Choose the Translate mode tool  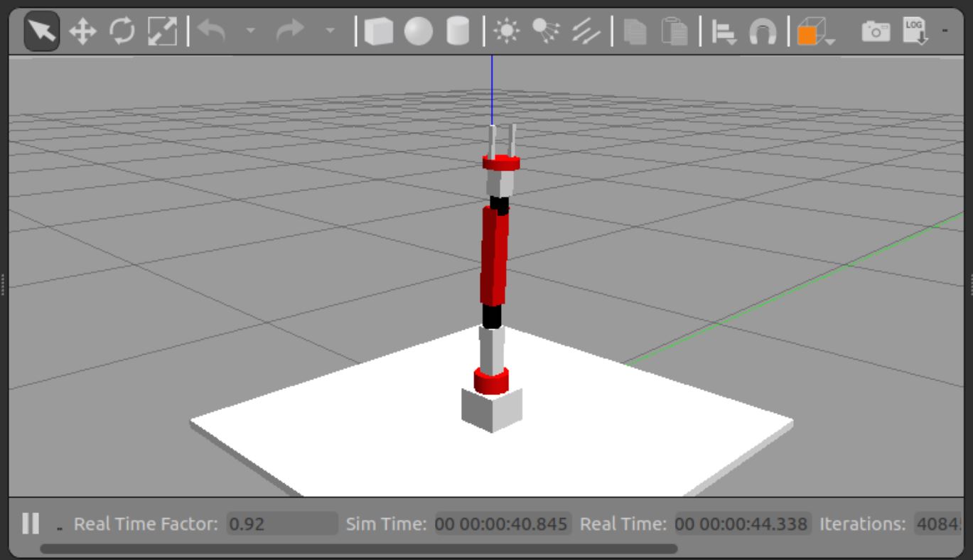[x=82, y=32]
